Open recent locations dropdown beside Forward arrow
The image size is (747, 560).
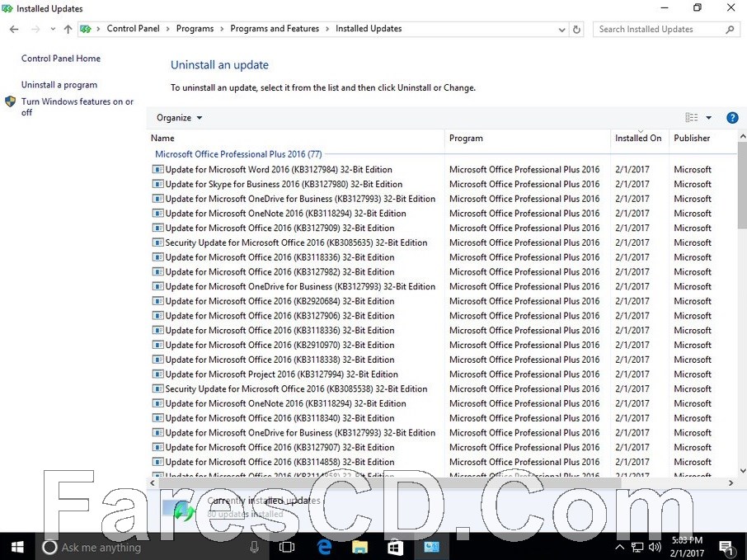point(53,29)
